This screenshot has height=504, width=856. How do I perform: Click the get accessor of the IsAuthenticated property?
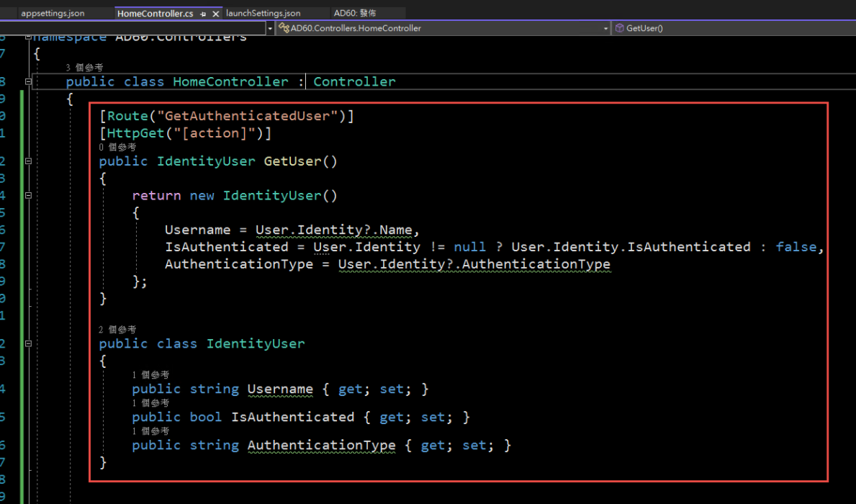click(x=392, y=417)
